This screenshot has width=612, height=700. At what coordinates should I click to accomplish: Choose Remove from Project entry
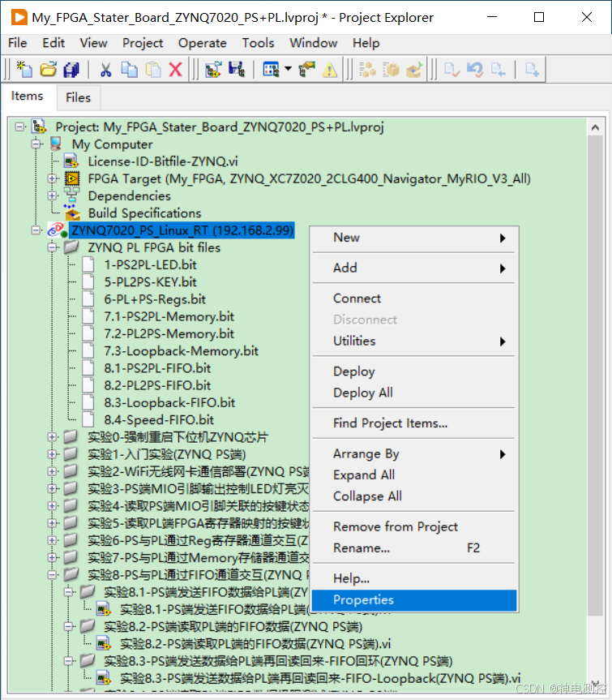tap(414, 526)
